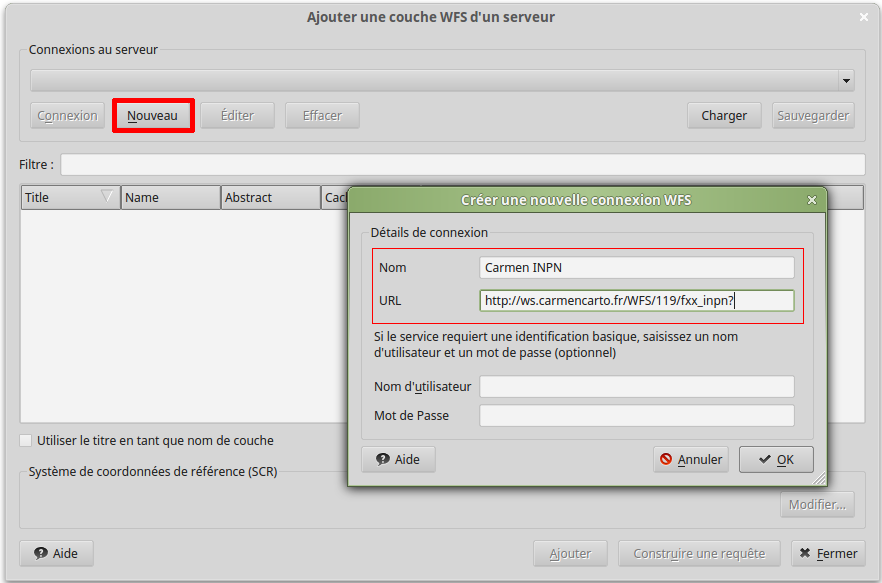This screenshot has width=882, height=583.
Task: Sort by the Title column header
Action: click(60, 197)
